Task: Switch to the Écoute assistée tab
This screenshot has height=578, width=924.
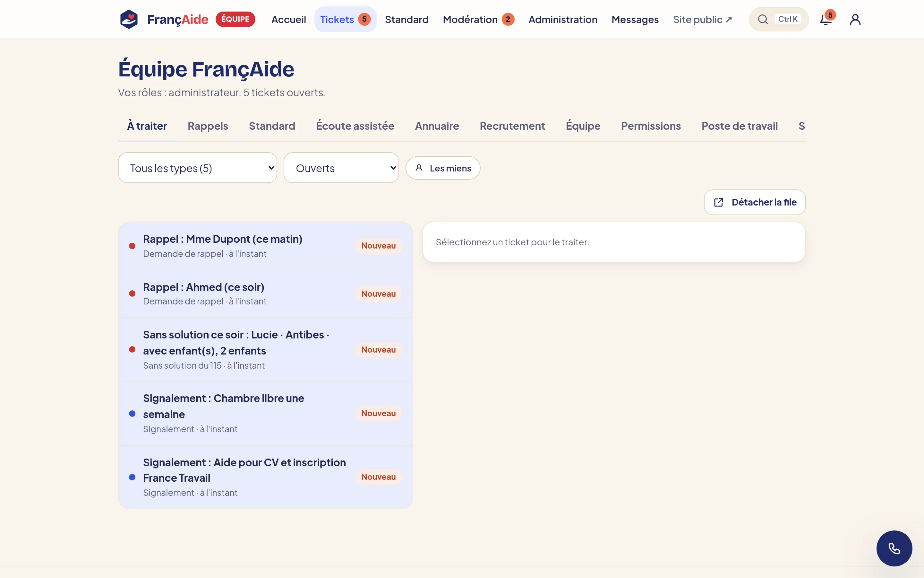Action: (355, 126)
